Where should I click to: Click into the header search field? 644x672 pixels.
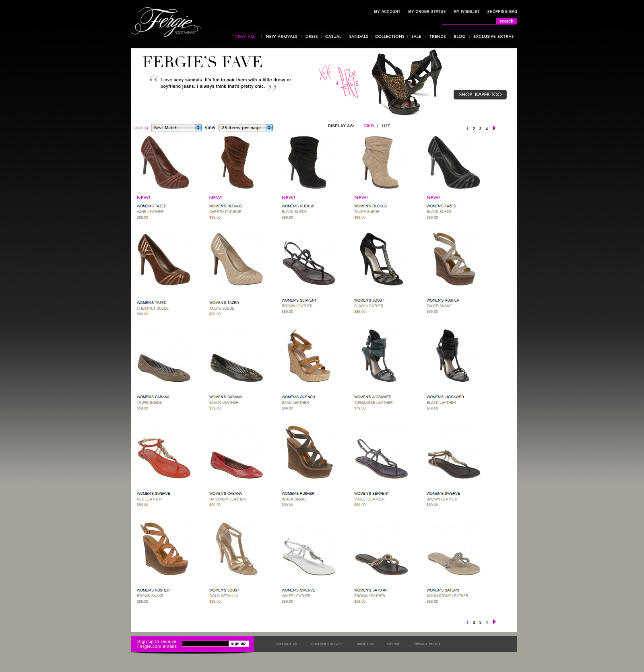click(469, 21)
